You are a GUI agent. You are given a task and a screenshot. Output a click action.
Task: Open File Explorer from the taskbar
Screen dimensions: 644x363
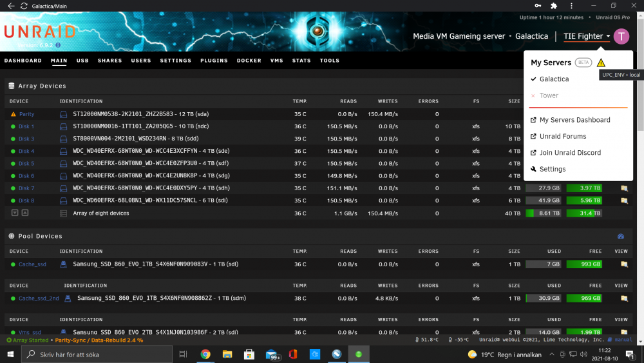pyautogui.click(x=227, y=355)
